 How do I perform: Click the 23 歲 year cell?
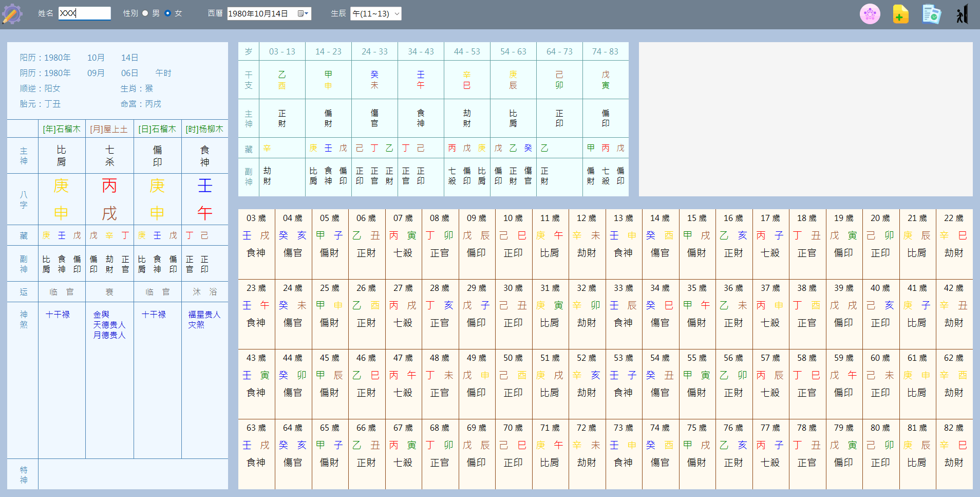point(256,306)
